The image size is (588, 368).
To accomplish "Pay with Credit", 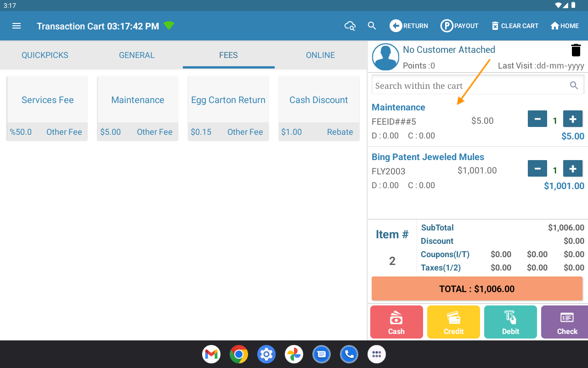I will pos(453,322).
